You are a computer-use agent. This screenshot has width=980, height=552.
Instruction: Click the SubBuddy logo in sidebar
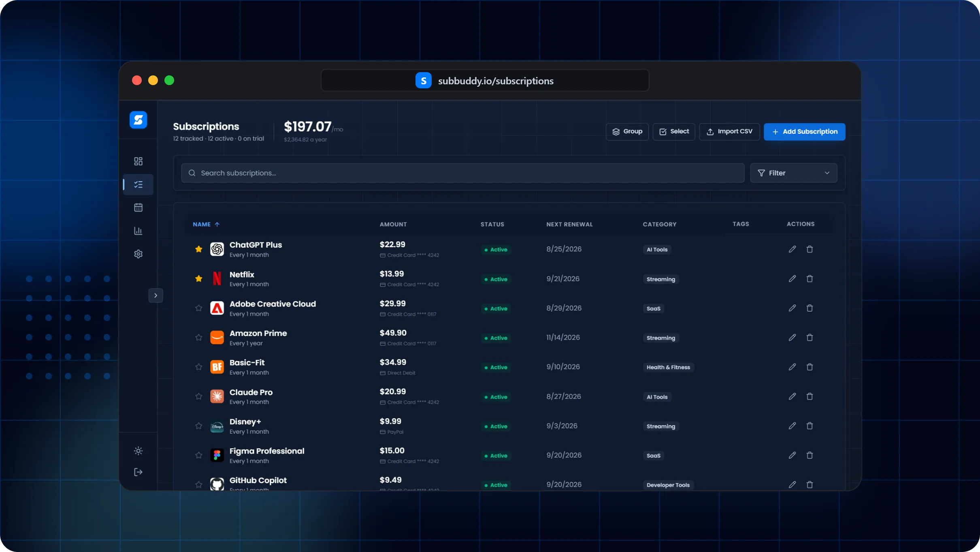coord(138,120)
